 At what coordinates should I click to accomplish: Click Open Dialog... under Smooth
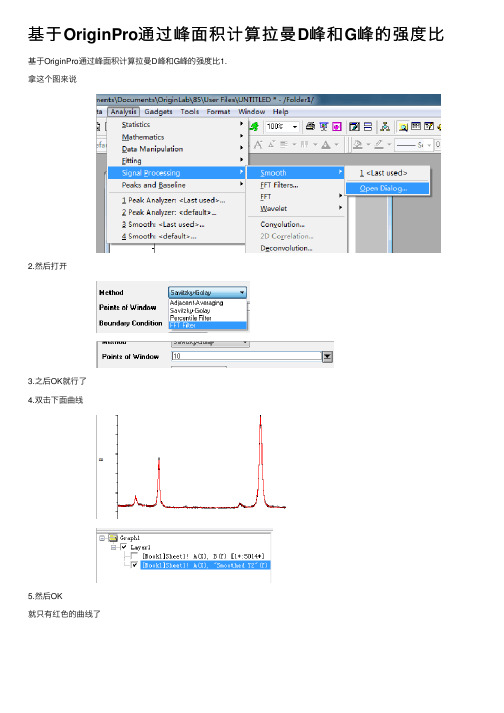[x=387, y=188]
